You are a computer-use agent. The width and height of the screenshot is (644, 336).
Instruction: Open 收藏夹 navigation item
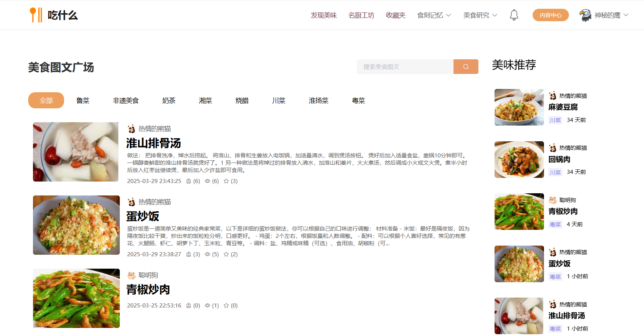(x=396, y=15)
